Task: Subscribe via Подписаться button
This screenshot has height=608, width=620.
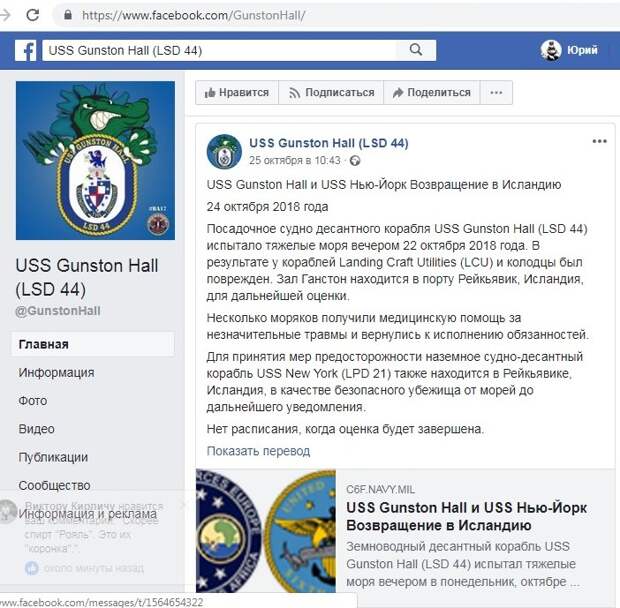Action: (331, 93)
